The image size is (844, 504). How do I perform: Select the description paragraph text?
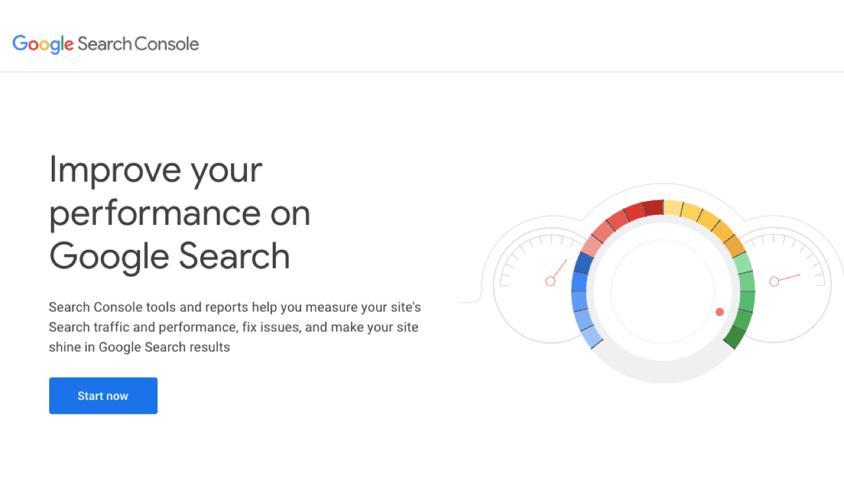[234, 326]
